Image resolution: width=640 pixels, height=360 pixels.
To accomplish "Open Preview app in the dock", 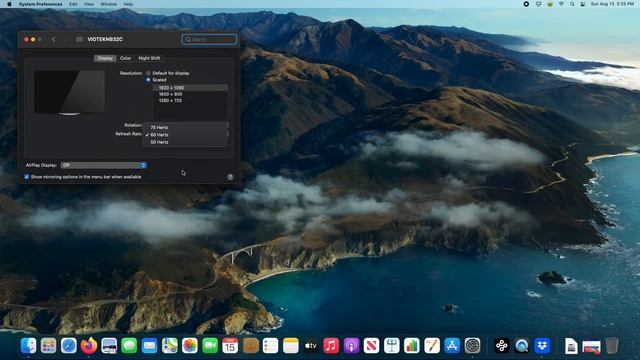I will [x=109, y=346].
